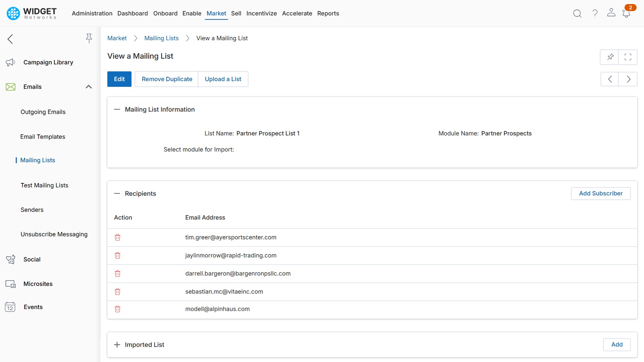Collapse the Mailing List Information panel
This screenshot has height=362, width=644.
tap(117, 109)
